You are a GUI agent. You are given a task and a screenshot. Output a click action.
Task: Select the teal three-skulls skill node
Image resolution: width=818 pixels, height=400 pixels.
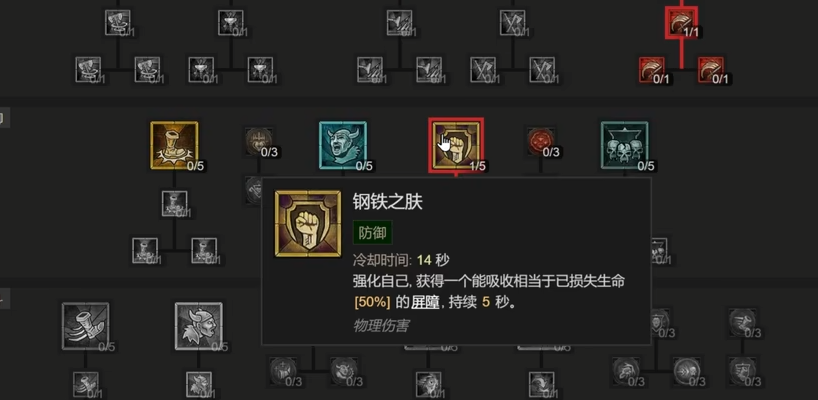point(624,146)
